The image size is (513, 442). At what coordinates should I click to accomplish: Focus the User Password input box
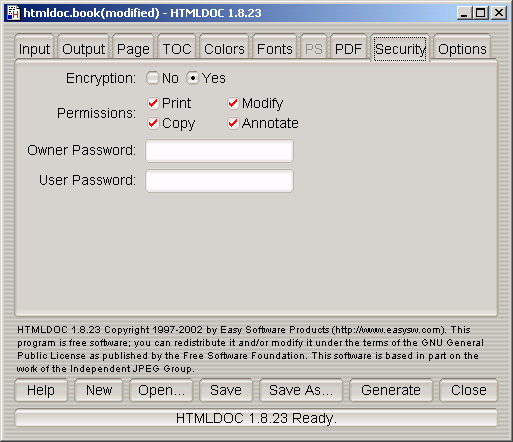coord(219,181)
